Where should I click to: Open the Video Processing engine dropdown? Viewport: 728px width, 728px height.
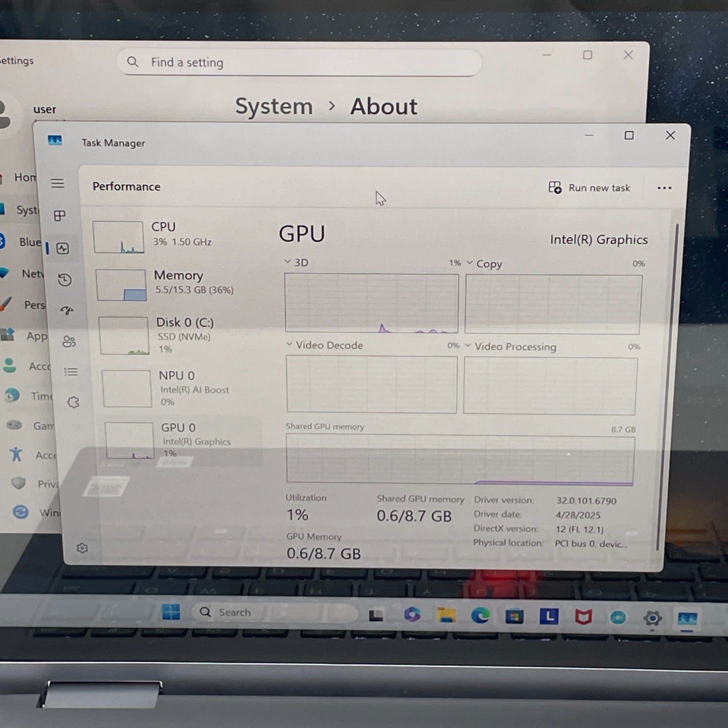(468, 346)
